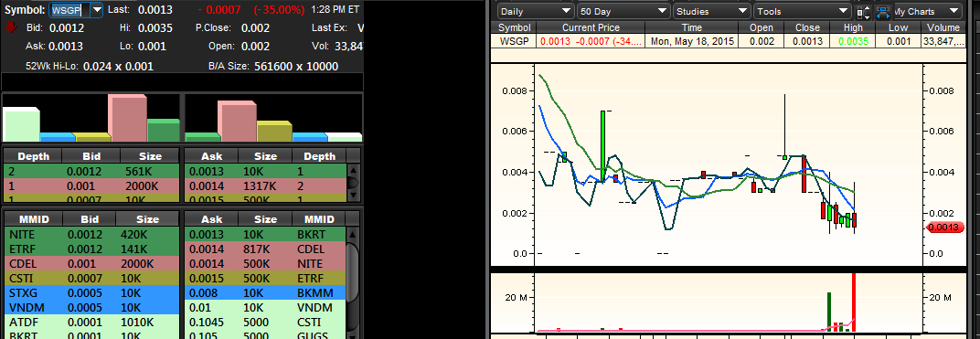Click the Mon, May 18, 2015 time cell
The width and height of the screenshot is (980, 339).
point(692,40)
